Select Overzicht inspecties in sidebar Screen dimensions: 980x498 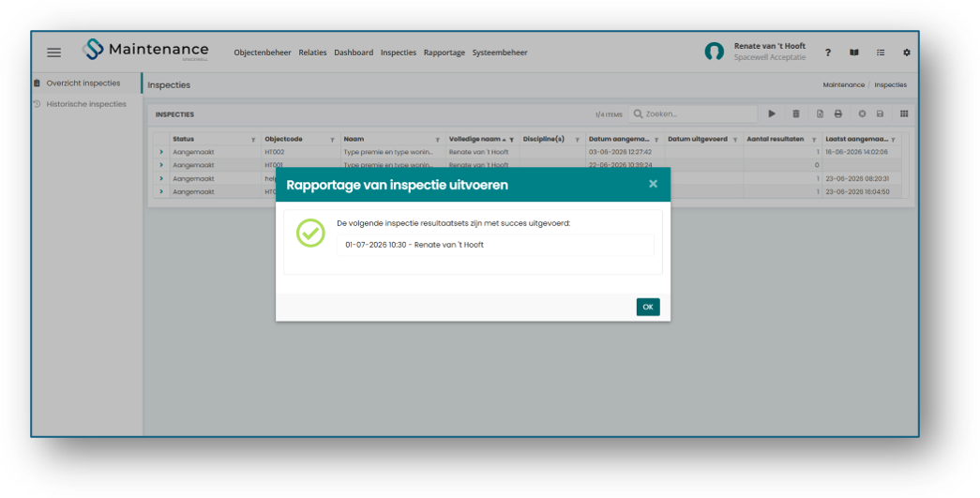[83, 83]
